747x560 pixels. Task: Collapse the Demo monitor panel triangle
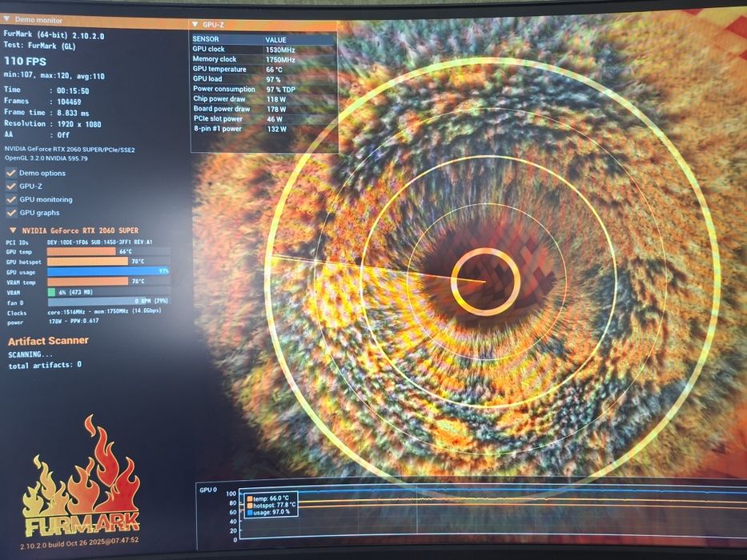pyautogui.click(x=6, y=19)
